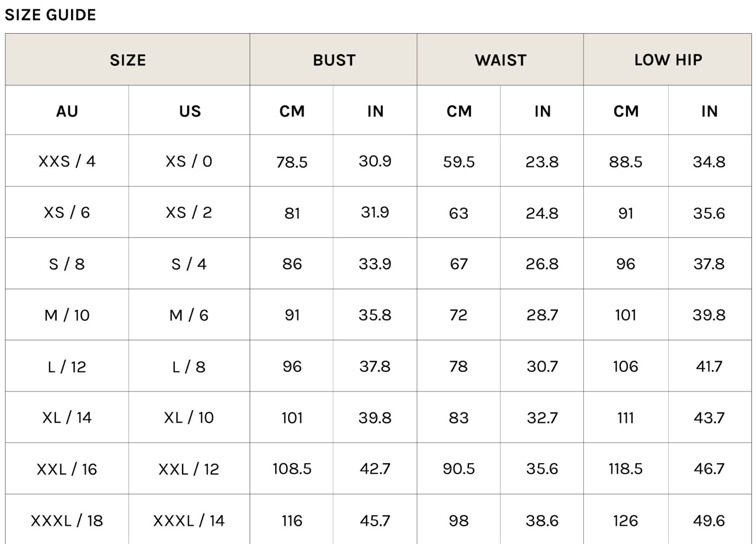Click the M / 10 AU size cell
The width and height of the screenshot is (756, 544).
(x=67, y=315)
